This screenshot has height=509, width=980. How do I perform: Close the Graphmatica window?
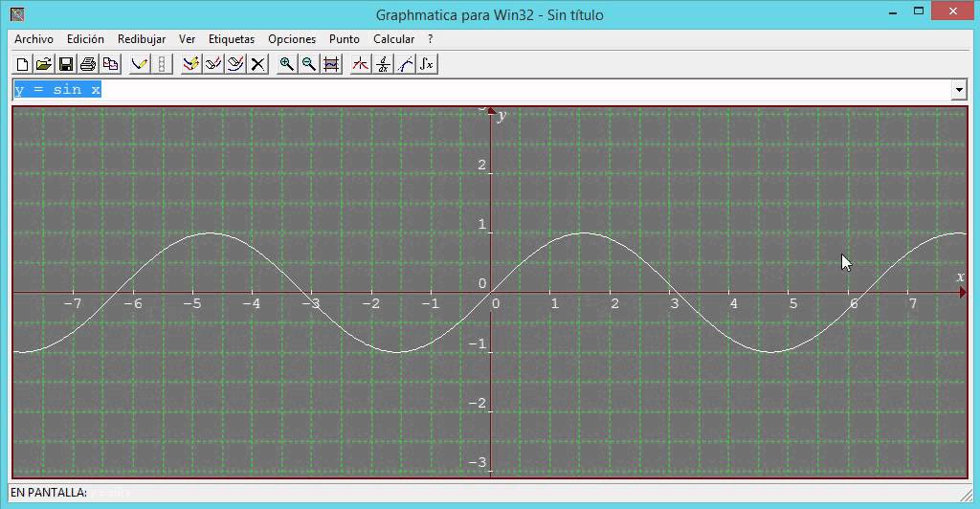click(x=953, y=11)
